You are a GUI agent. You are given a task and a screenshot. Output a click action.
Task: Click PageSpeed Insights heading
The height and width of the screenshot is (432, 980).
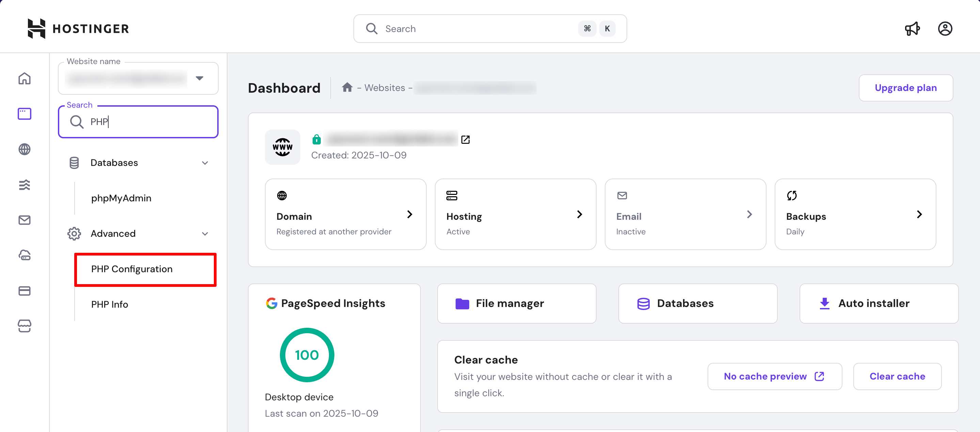click(x=333, y=303)
